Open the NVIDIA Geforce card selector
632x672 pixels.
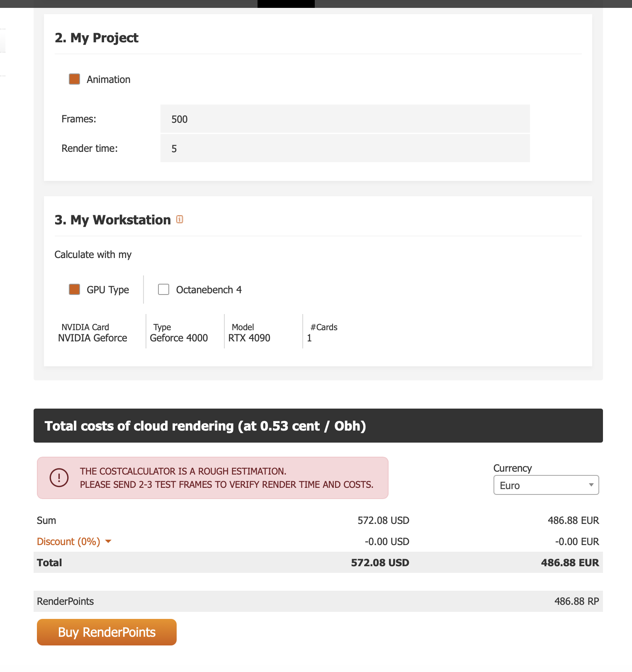click(x=92, y=338)
